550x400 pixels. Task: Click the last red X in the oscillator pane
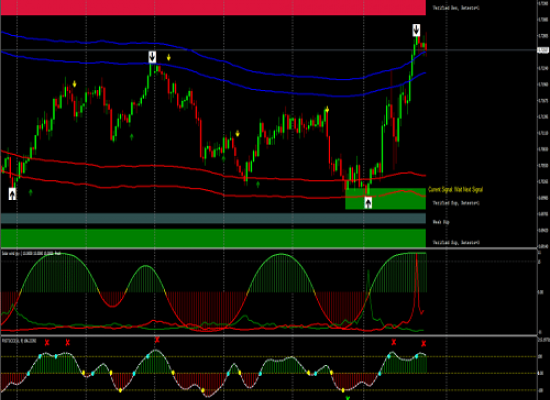coord(423,344)
